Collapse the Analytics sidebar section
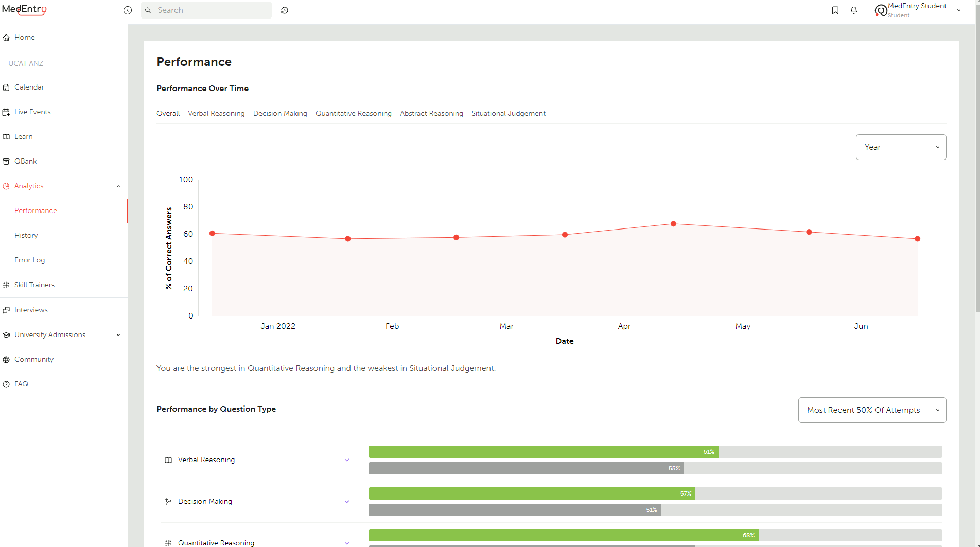 point(118,186)
